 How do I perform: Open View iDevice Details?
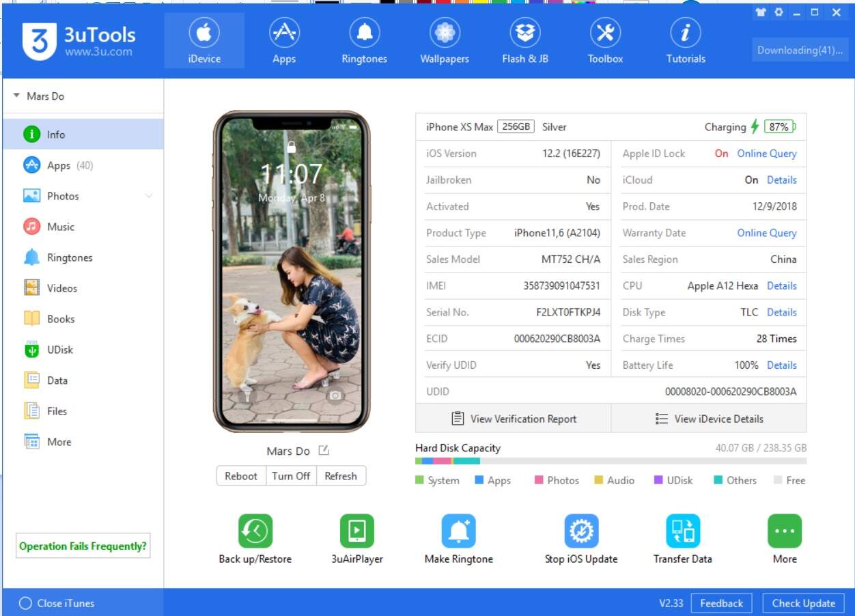tap(709, 419)
